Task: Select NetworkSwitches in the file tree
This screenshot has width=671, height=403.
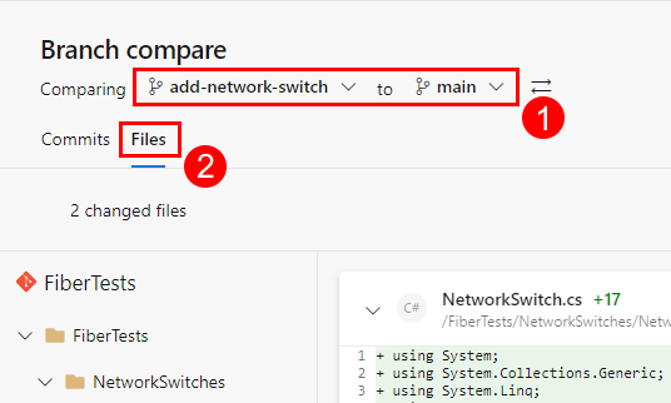Action: (x=159, y=382)
